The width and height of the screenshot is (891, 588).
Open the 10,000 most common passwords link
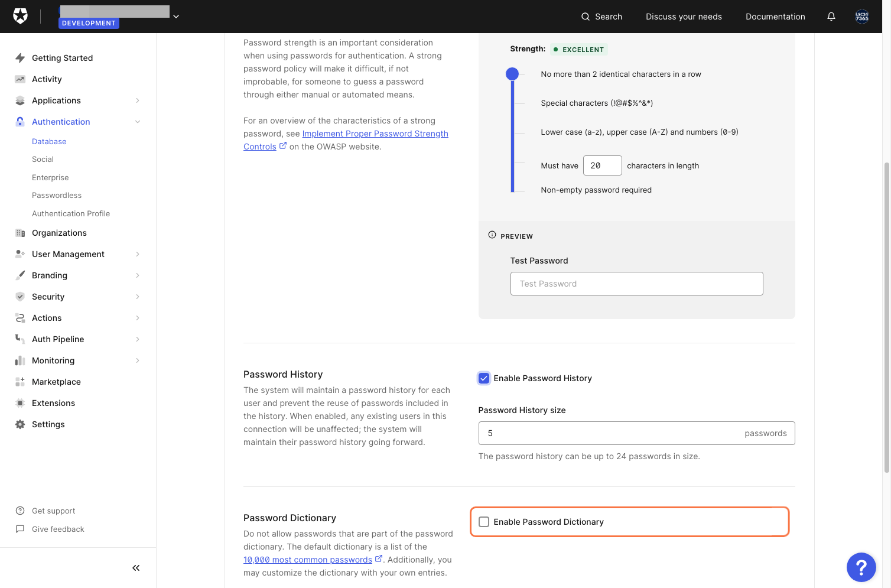(x=308, y=560)
